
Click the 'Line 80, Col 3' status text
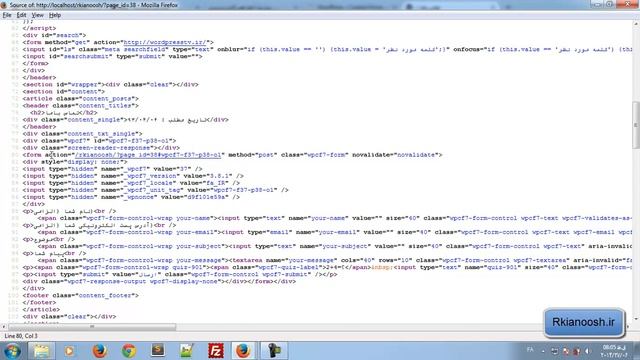[21, 336]
